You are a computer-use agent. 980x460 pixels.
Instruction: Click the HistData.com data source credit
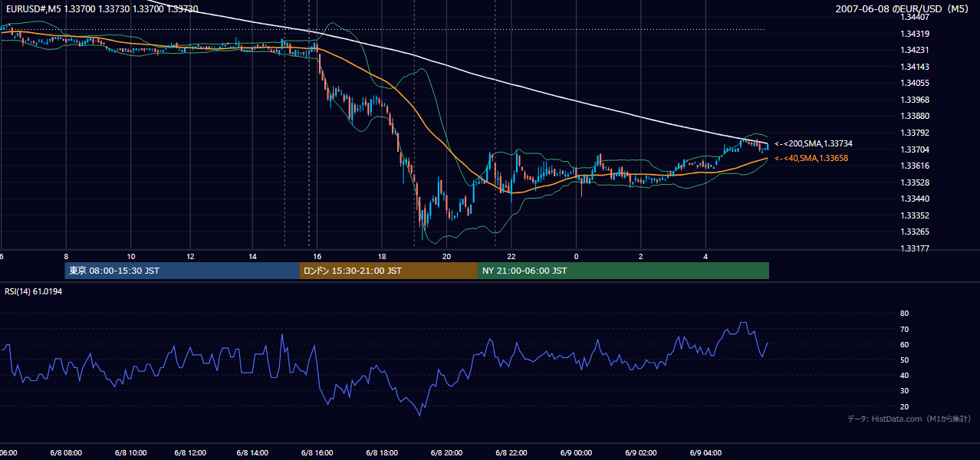pos(909,419)
